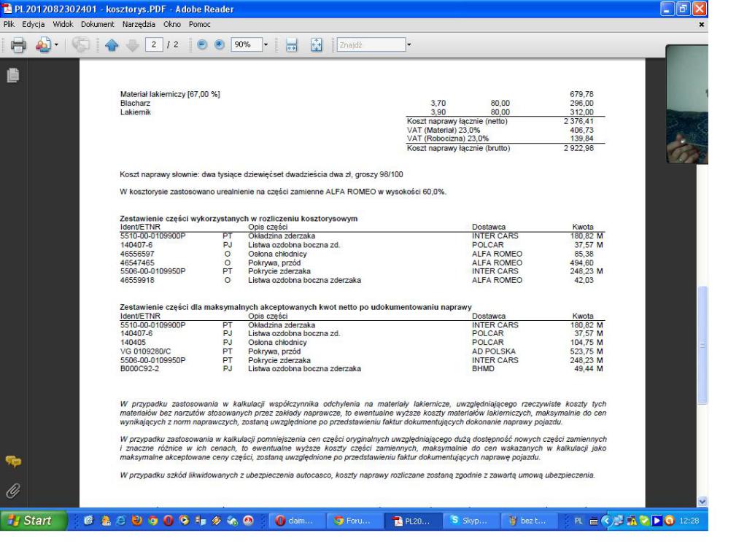Open the Okno menu
This screenshot has width=747, height=560.
[x=172, y=24]
